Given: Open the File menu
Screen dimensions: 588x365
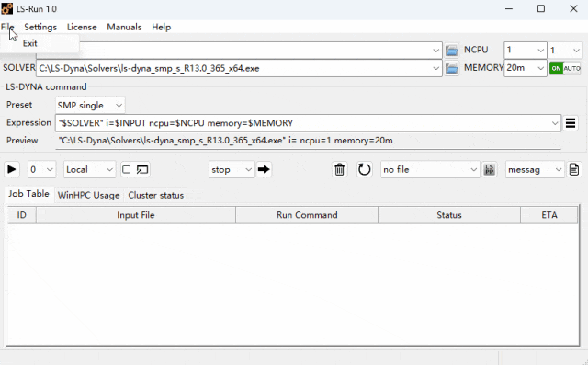Looking at the screenshot, I should point(7,27).
